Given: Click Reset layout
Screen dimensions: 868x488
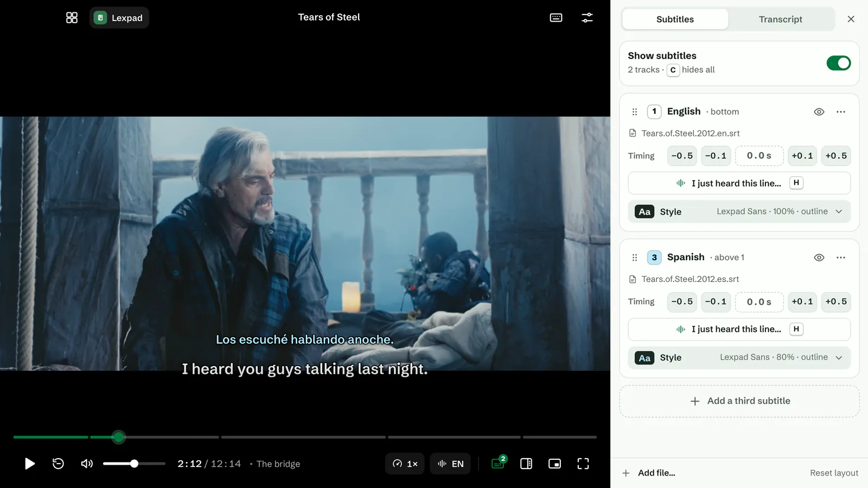Looking at the screenshot, I should click(834, 473).
